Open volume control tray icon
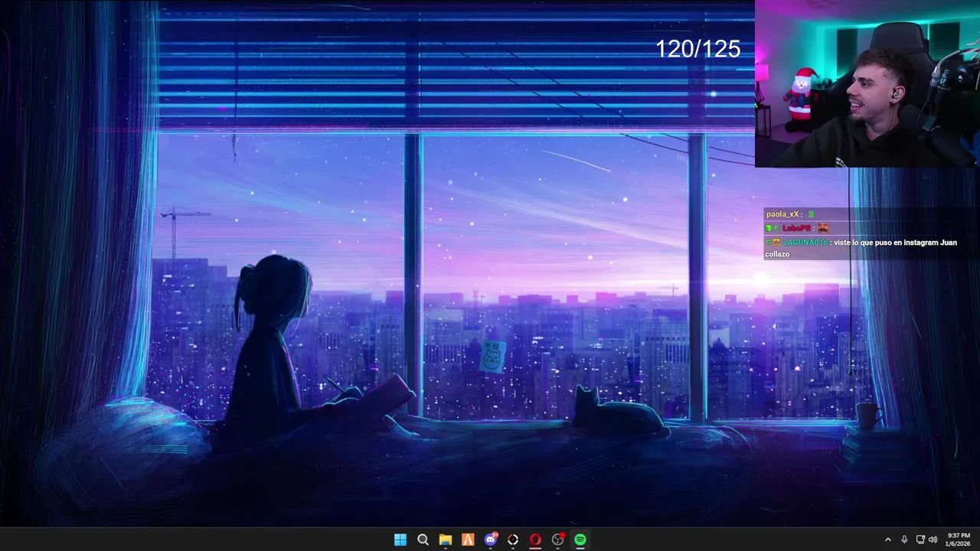The width and height of the screenshot is (980, 551). 933,540
